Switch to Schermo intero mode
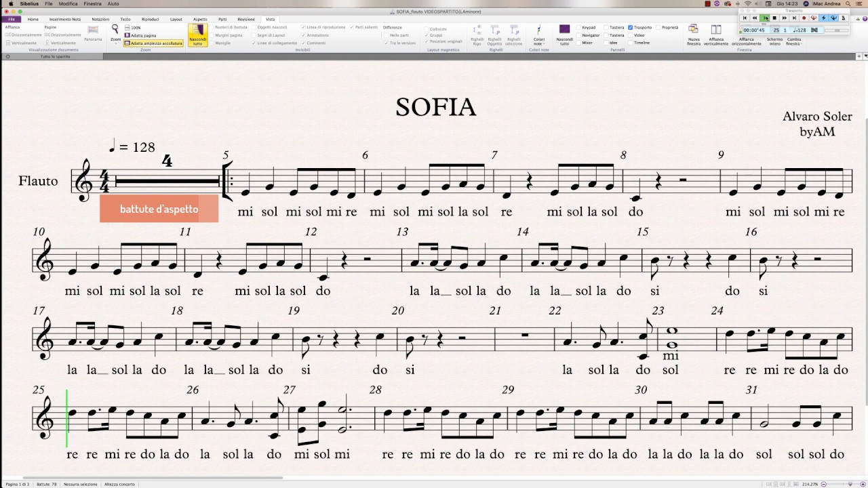Viewport: 868px width, 488px height. pos(774,41)
